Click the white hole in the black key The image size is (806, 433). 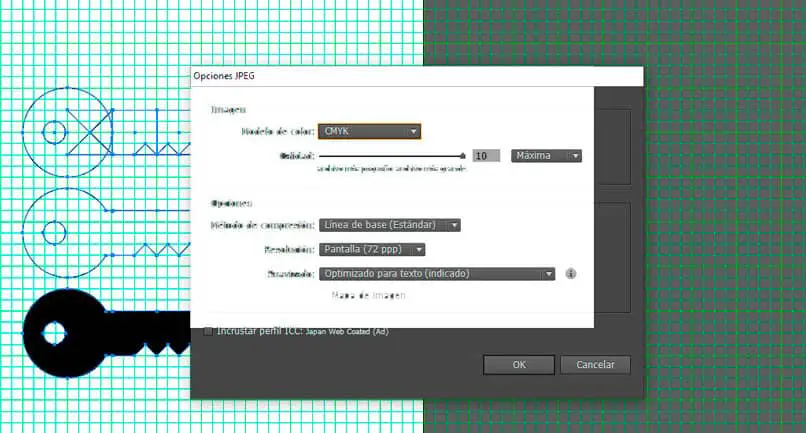(x=54, y=333)
